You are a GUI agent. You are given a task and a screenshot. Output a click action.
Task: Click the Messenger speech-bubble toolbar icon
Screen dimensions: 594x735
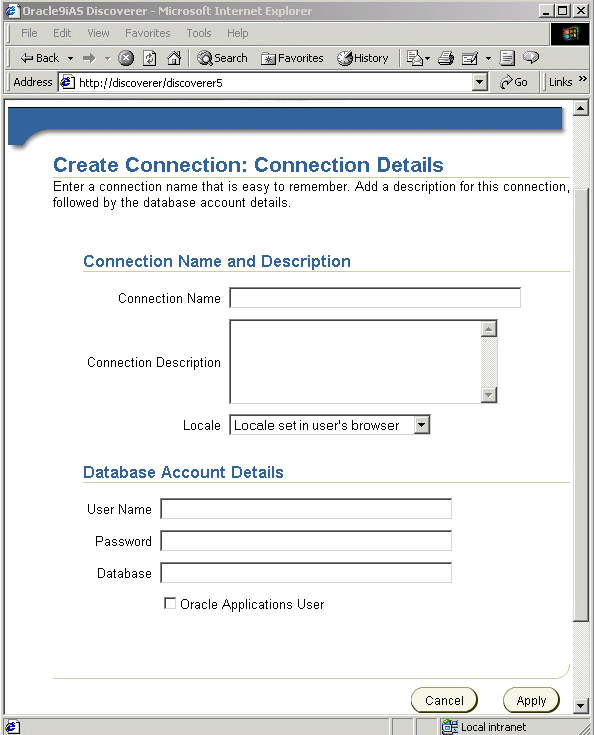(531, 58)
